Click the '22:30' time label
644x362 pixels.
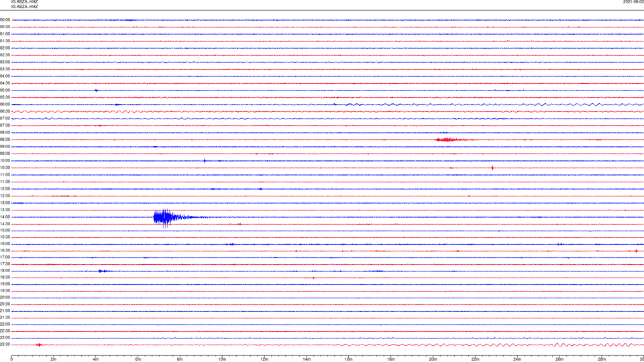coord(5,330)
